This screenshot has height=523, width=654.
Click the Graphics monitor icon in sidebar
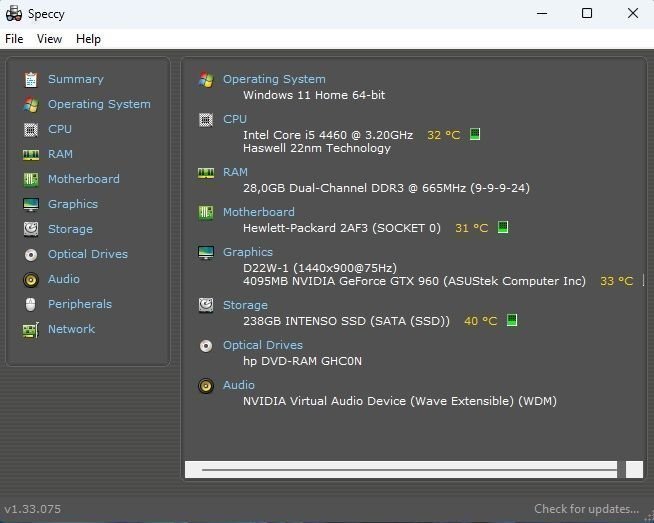(30, 204)
